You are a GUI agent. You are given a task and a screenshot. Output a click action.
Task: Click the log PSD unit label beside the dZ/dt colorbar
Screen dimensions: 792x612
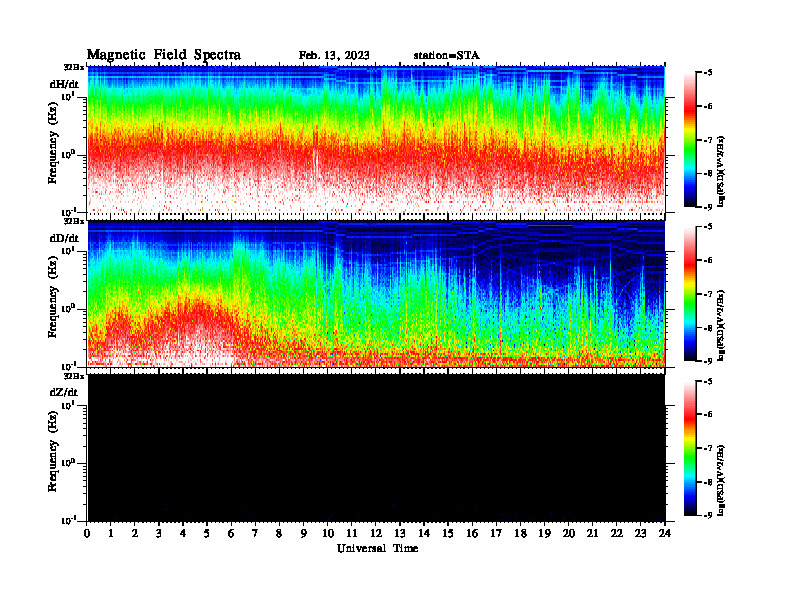[721, 478]
